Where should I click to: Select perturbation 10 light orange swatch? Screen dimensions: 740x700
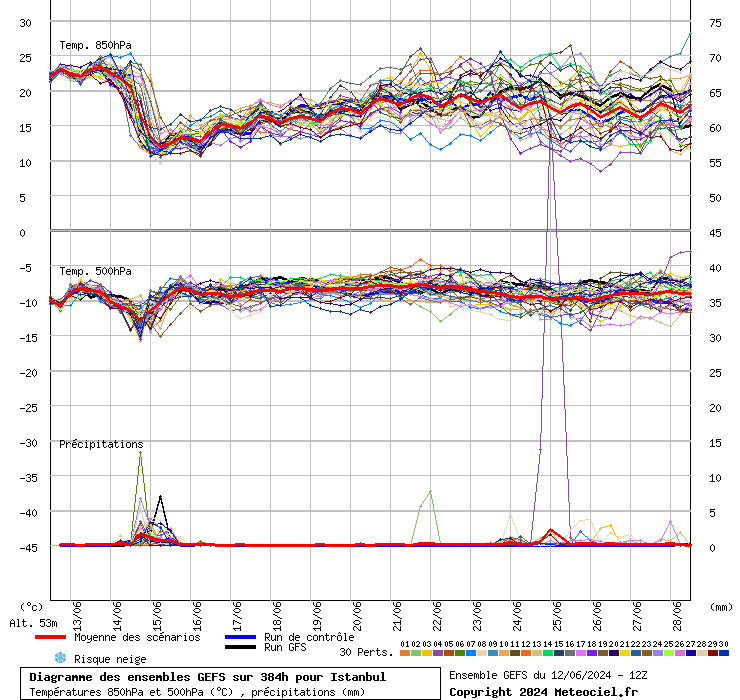pos(504,653)
